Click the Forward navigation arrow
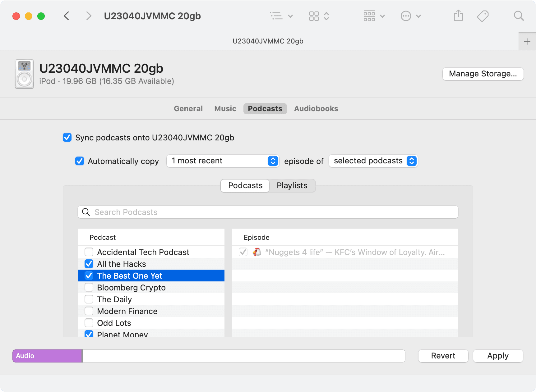This screenshot has width=536, height=392. 89,16
